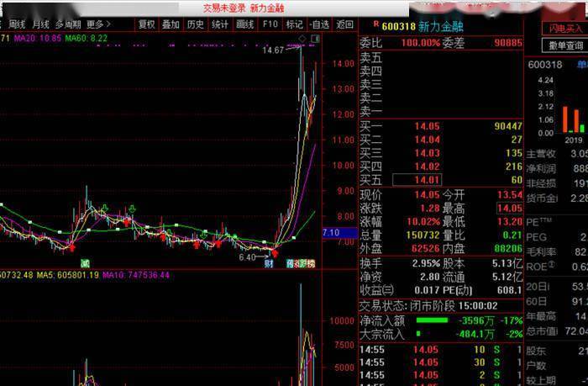
Task: Activate the 画线 drawing tool
Action: [x=245, y=24]
